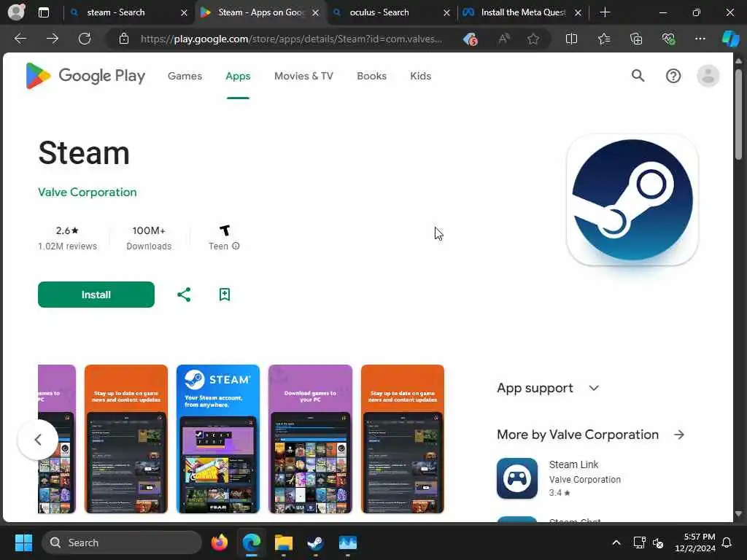Click the large Steam app icon
This screenshot has height=560, width=747.
coord(632,200)
